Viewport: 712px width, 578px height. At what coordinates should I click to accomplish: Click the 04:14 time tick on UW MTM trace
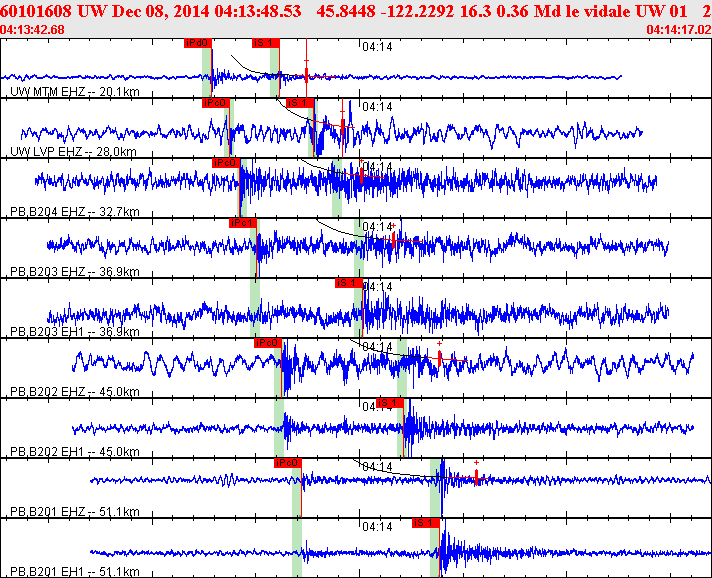[376, 46]
